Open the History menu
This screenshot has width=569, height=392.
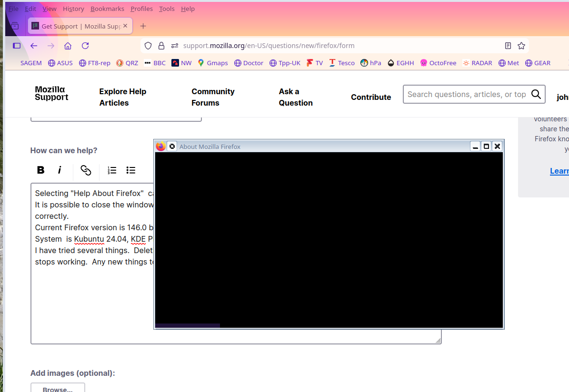(73, 9)
